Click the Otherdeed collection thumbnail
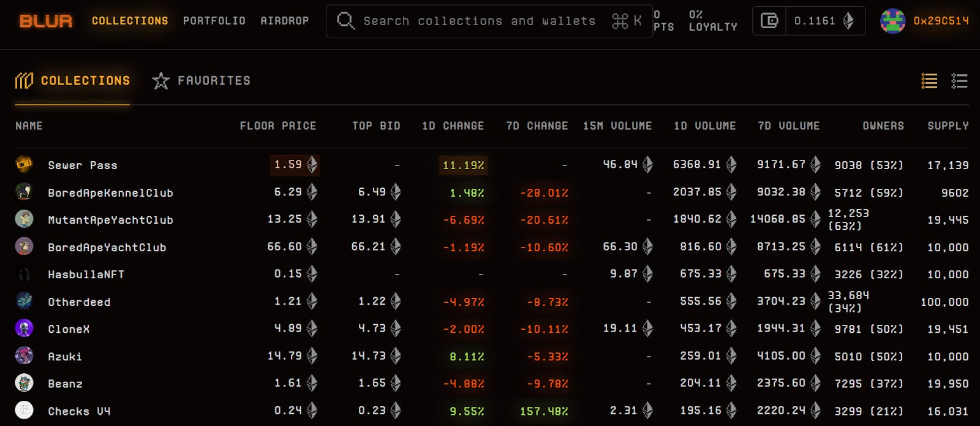 click(24, 301)
